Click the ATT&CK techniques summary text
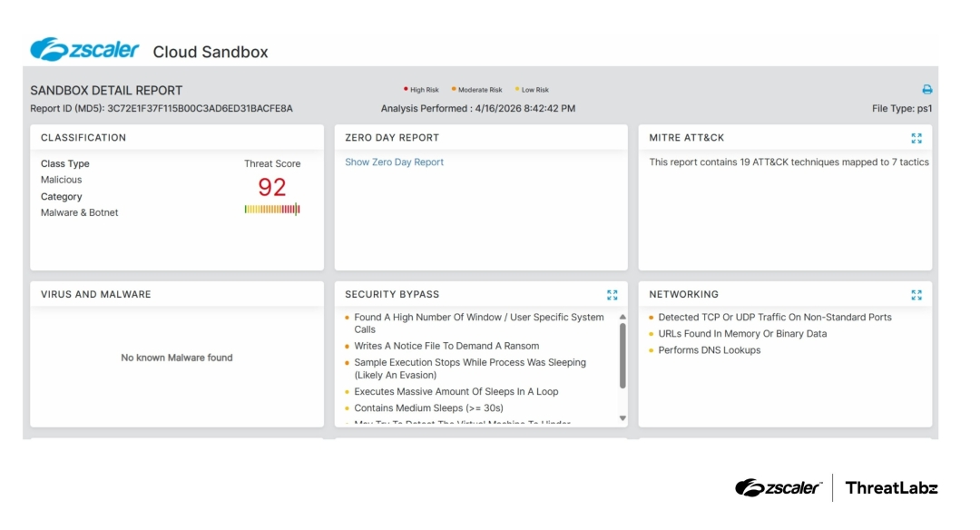This screenshot has height=530, width=980. 789,162
